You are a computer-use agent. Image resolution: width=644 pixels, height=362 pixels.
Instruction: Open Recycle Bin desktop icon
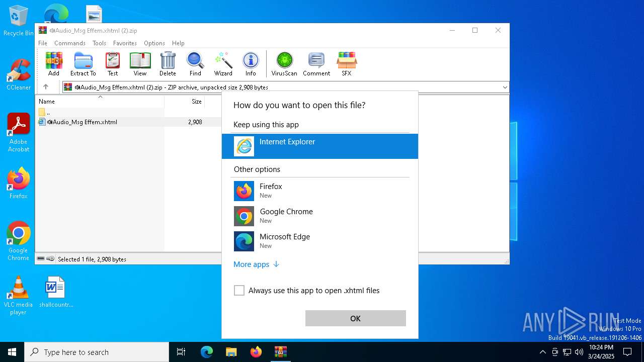[x=19, y=21]
